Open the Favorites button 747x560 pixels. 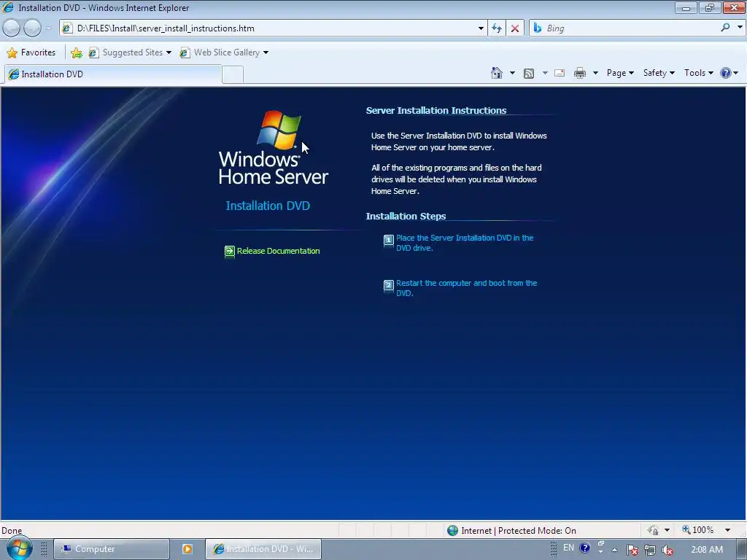pos(31,52)
